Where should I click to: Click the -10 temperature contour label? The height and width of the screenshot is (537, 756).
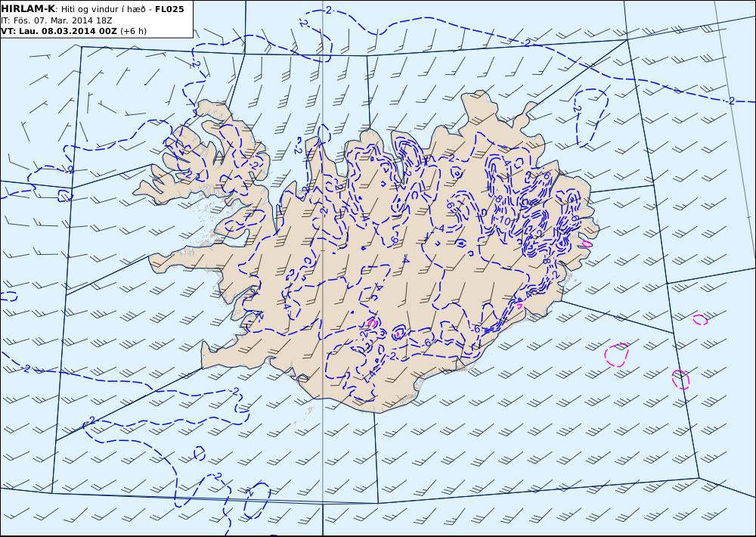click(504, 220)
